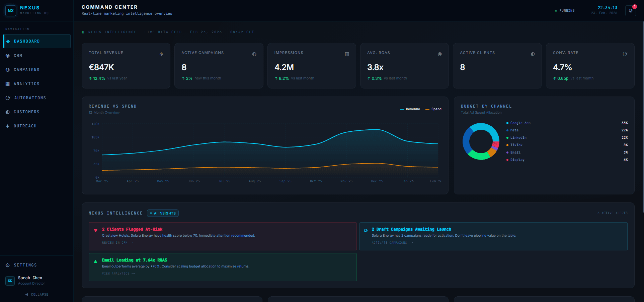Select the CRM icon in the sidebar
Image resolution: width=644 pixels, height=302 pixels.
7,55
